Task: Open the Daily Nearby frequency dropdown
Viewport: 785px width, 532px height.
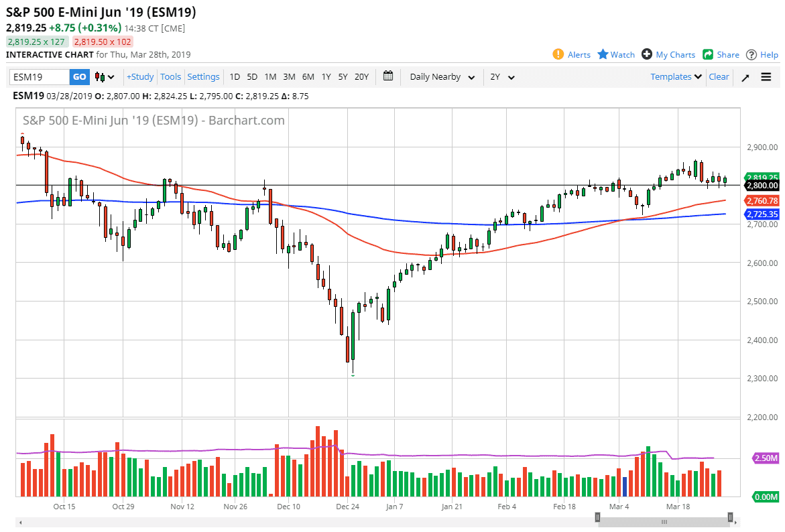Action: click(x=441, y=77)
